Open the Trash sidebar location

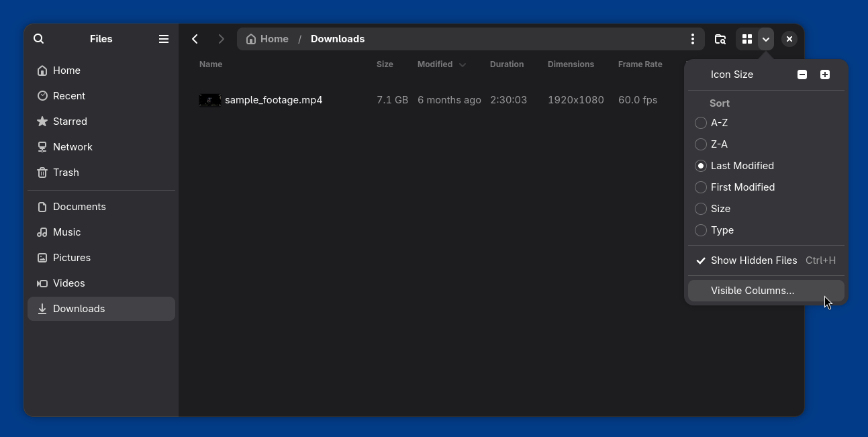click(66, 173)
